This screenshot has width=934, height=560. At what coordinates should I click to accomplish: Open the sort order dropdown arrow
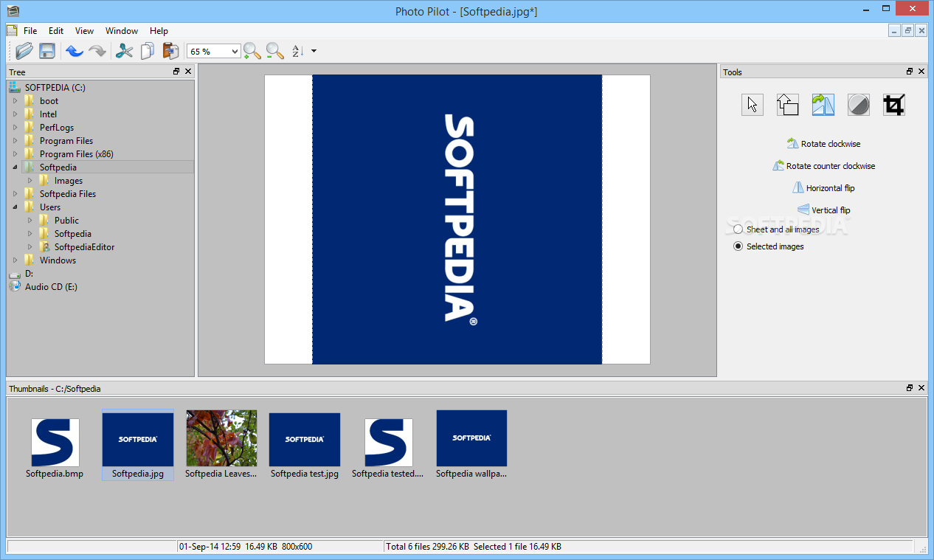[x=314, y=51]
